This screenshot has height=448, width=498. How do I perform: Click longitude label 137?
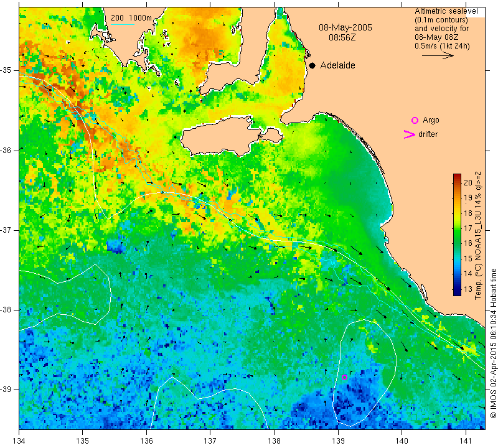[x=210, y=441]
